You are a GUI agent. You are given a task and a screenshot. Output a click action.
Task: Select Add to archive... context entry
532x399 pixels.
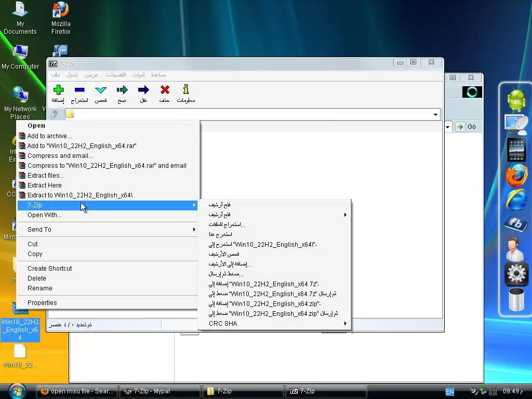107,136
